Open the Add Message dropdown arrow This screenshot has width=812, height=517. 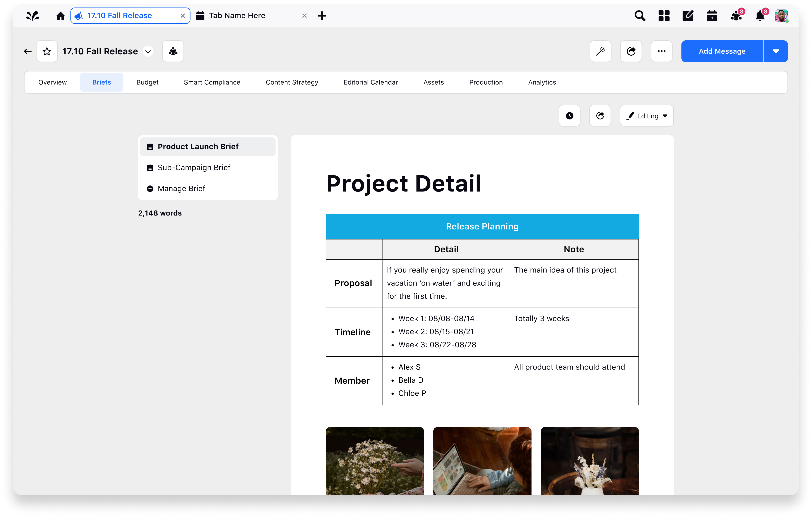[776, 51]
